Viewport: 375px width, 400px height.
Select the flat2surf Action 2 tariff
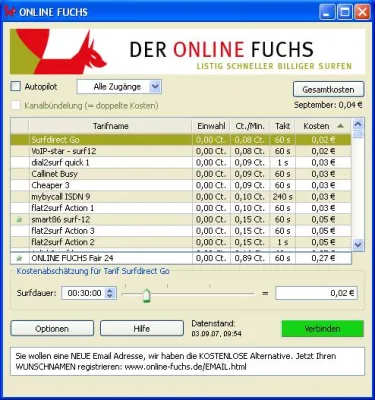tap(181, 242)
